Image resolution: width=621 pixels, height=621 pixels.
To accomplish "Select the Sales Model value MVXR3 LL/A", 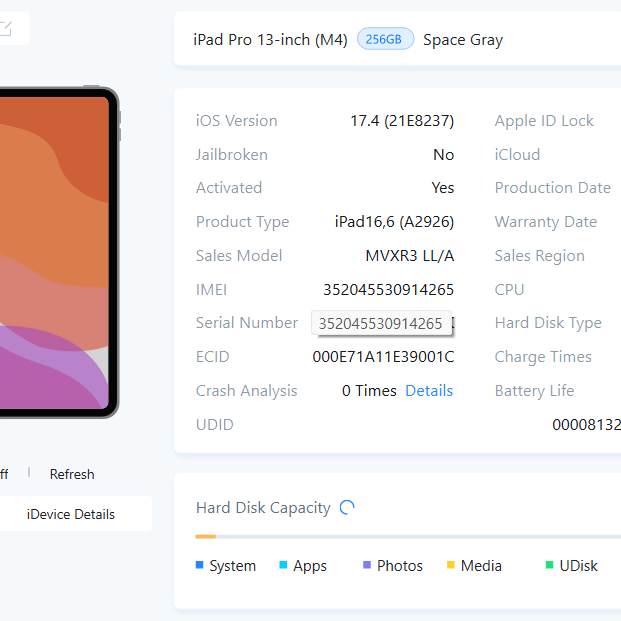I will [x=410, y=256].
